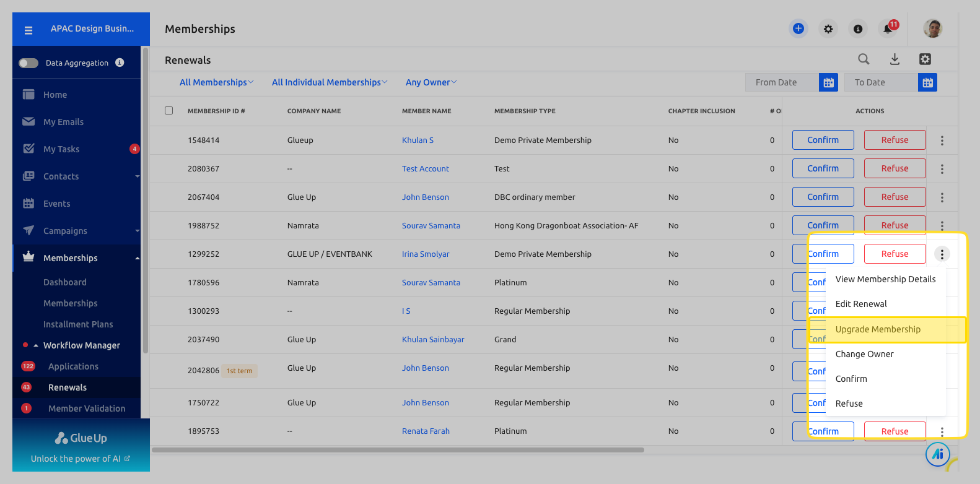Open the AI assistant floating icon
The width and height of the screenshot is (980, 484).
click(x=938, y=454)
